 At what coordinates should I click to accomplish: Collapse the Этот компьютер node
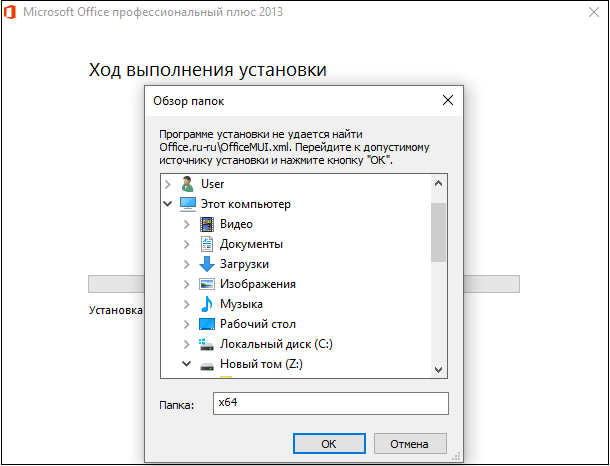[x=168, y=204]
